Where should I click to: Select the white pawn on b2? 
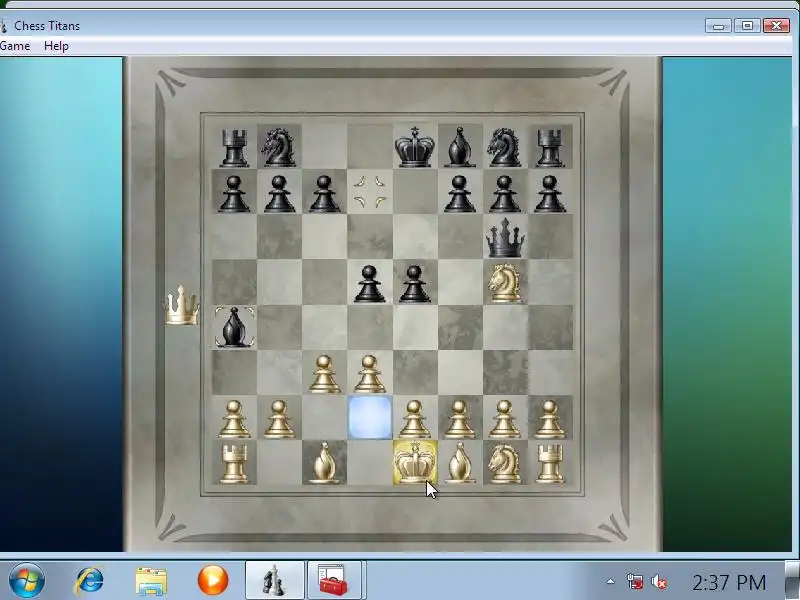[279, 419]
